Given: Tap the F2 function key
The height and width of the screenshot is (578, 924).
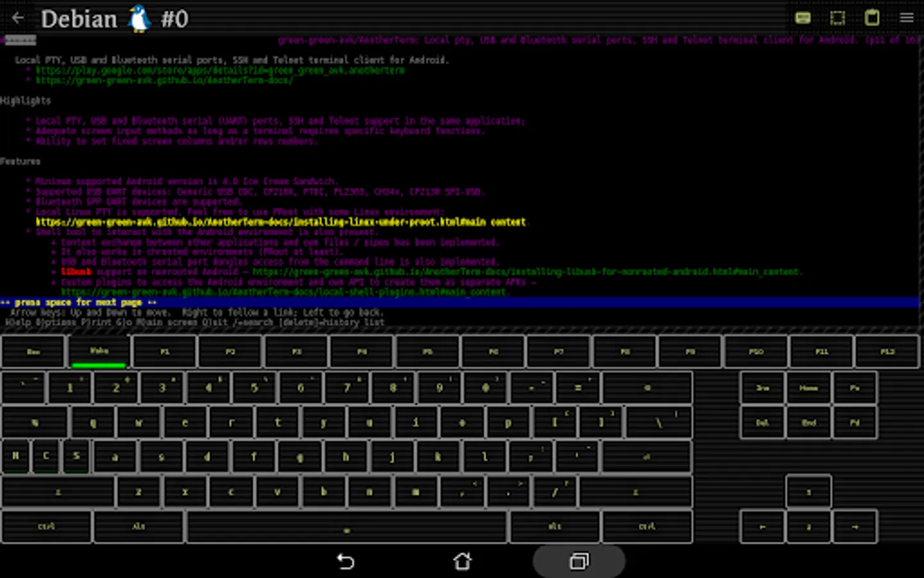Looking at the screenshot, I should coord(230,352).
